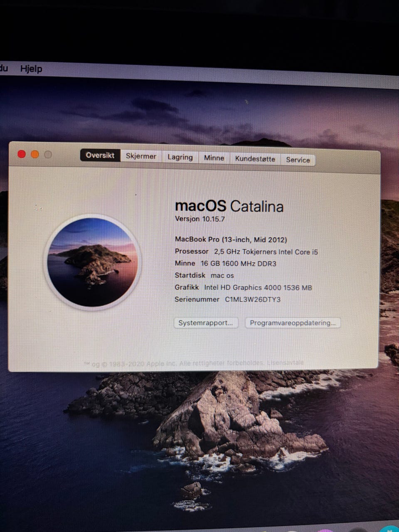Click the Grafikk Intel HD Graphics 4000 line
This screenshot has height=532, width=399.
[x=244, y=287]
